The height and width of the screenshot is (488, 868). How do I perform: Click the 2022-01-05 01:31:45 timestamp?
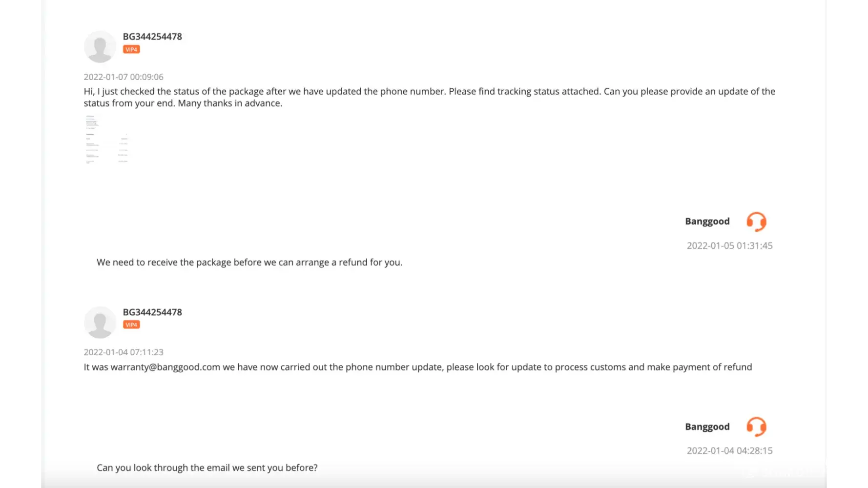pyautogui.click(x=729, y=246)
